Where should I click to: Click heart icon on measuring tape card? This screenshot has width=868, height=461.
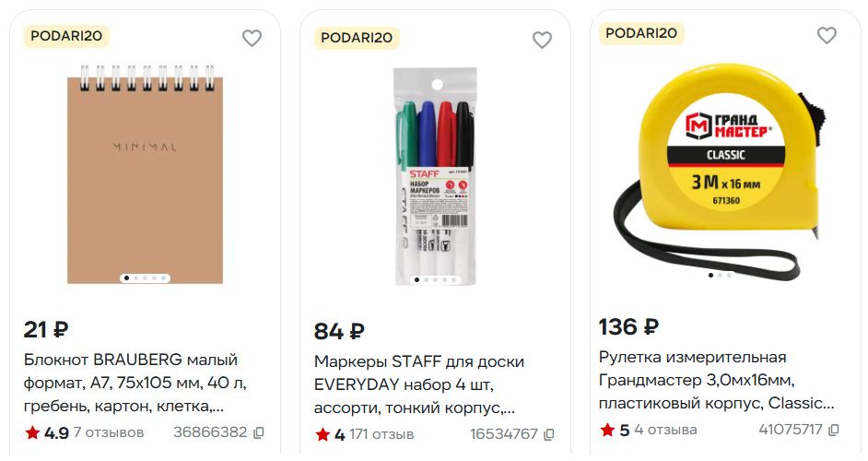[x=827, y=35]
